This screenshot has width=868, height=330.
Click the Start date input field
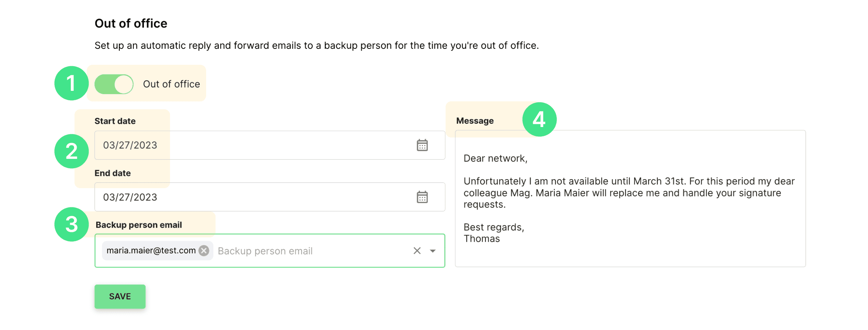click(270, 145)
